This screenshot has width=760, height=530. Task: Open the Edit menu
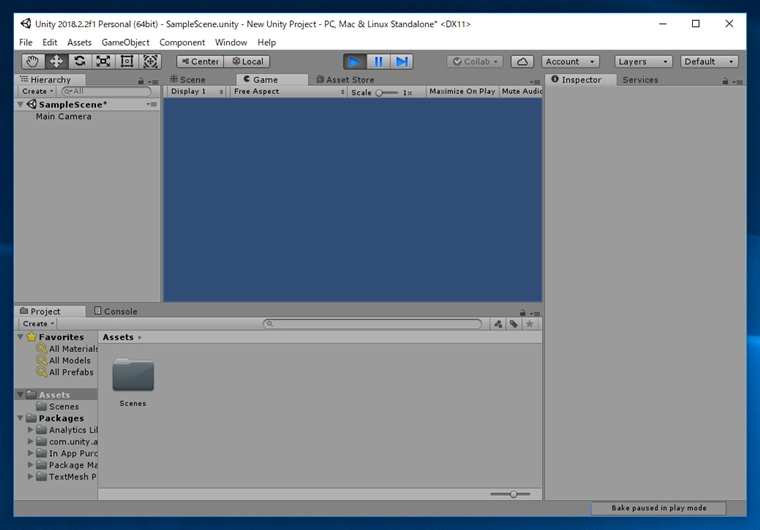click(49, 43)
